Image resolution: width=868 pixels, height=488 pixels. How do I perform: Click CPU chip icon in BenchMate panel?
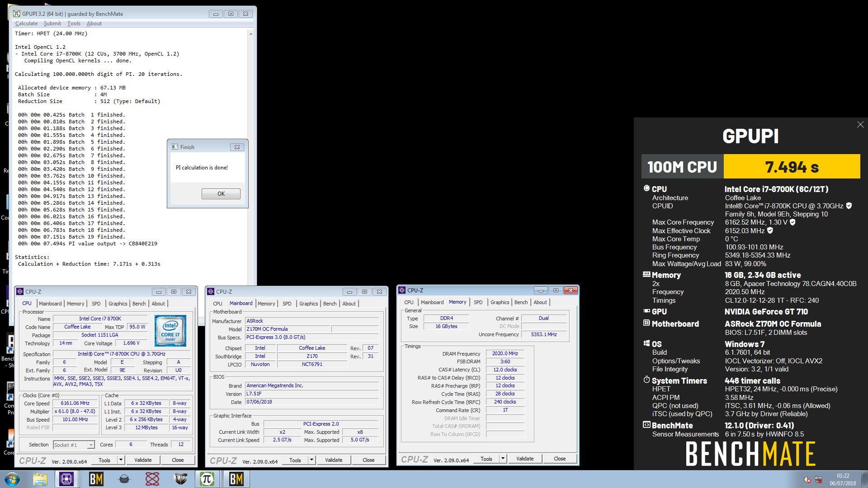[646, 188]
